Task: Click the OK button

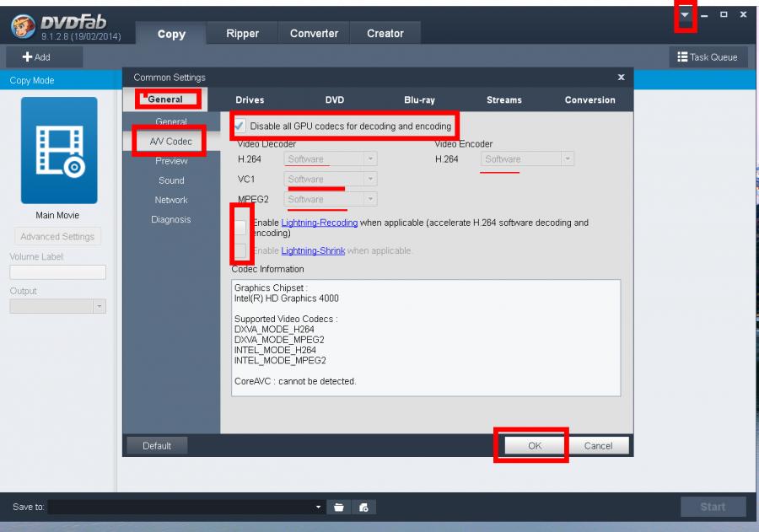Action: [x=535, y=445]
